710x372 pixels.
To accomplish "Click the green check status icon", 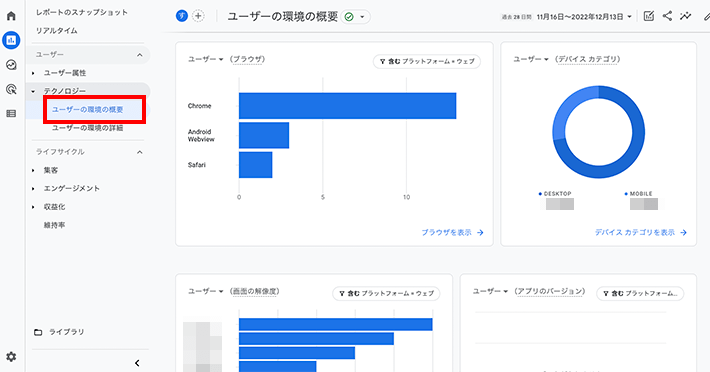I will (349, 17).
